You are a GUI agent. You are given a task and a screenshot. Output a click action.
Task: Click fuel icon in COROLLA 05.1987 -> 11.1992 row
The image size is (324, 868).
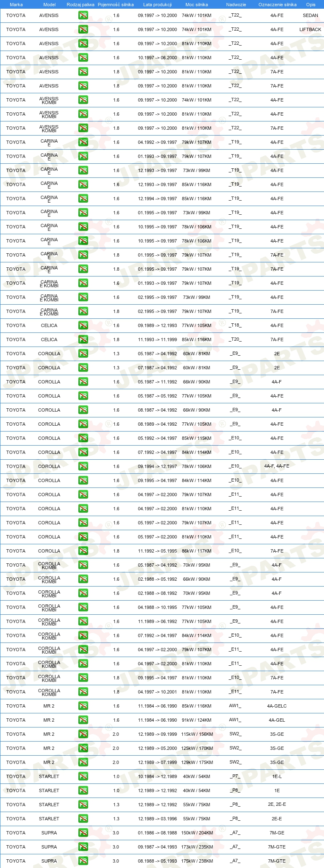coord(83,382)
